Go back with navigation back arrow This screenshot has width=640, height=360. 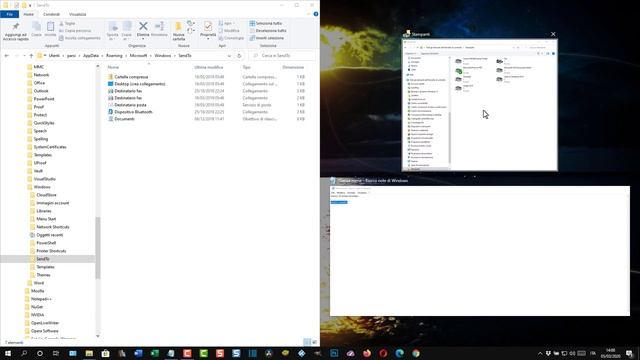[x=7, y=56]
